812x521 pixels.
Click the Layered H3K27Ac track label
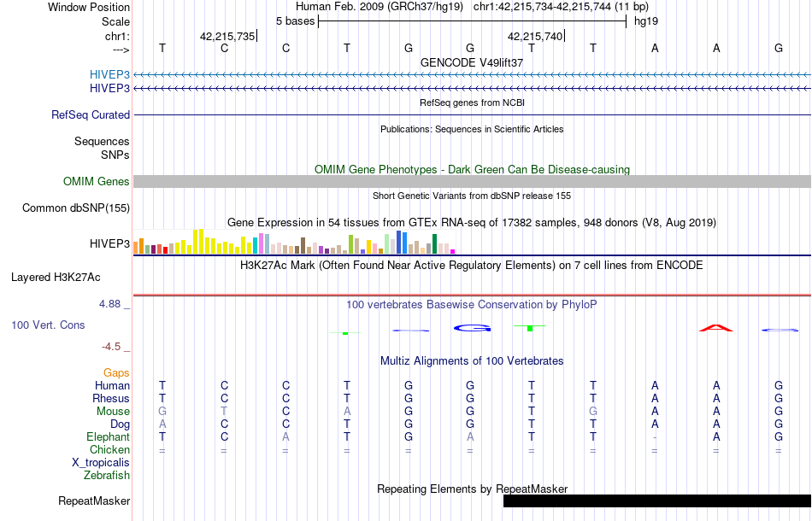[56, 278]
